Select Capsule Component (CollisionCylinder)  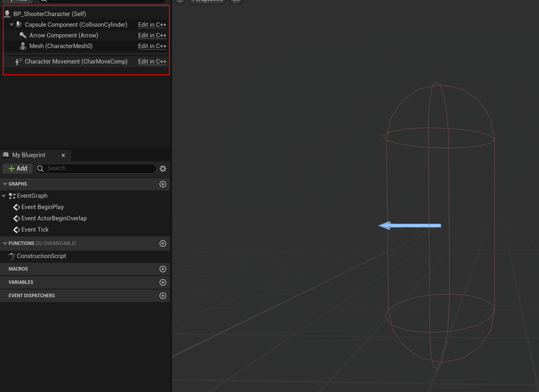[x=76, y=25]
